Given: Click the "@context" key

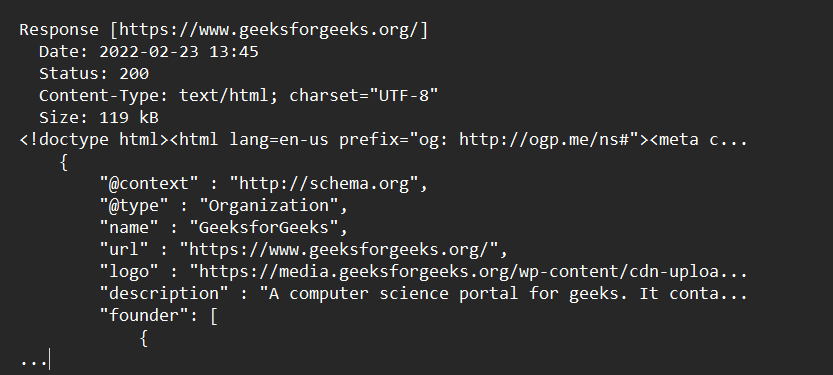Looking at the screenshot, I should [x=149, y=184].
